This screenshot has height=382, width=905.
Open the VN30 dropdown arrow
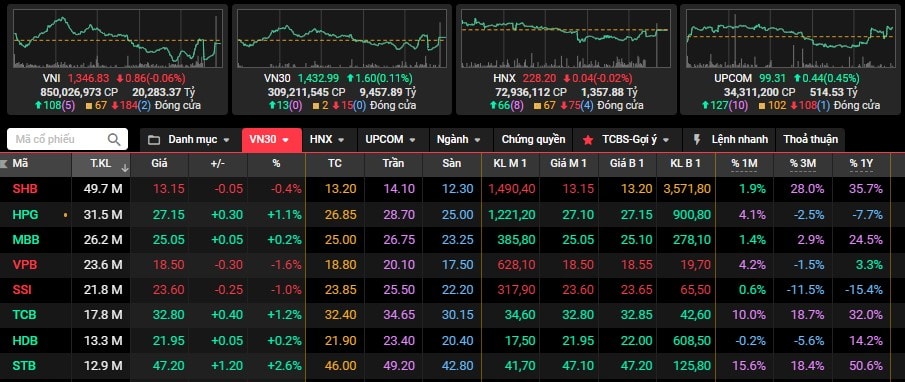[293, 140]
